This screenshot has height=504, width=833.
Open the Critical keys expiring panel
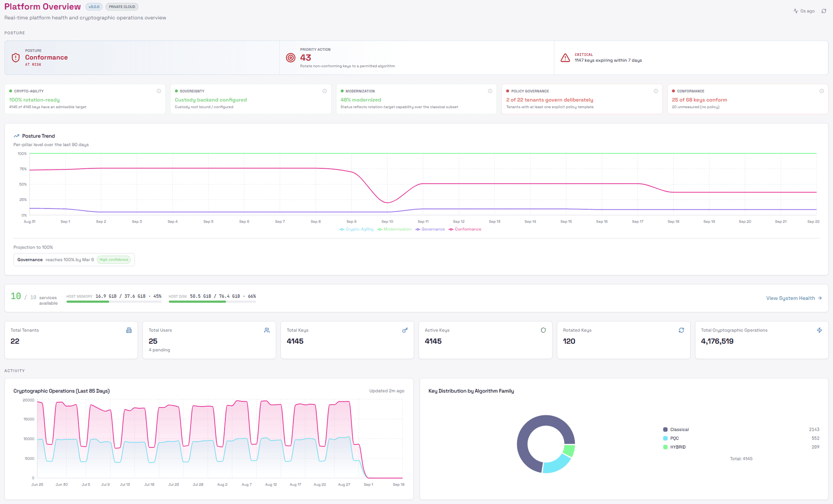click(x=691, y=58)
